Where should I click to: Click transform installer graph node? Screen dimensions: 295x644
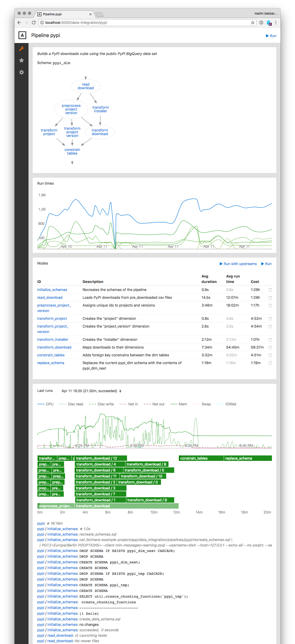[x=101, y=109]
